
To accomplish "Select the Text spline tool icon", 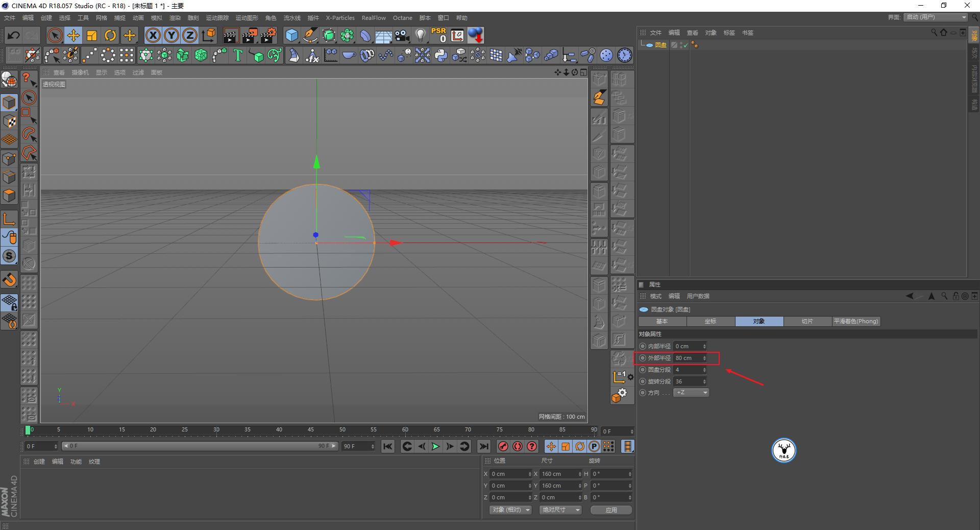I will [x=237, y=55].
